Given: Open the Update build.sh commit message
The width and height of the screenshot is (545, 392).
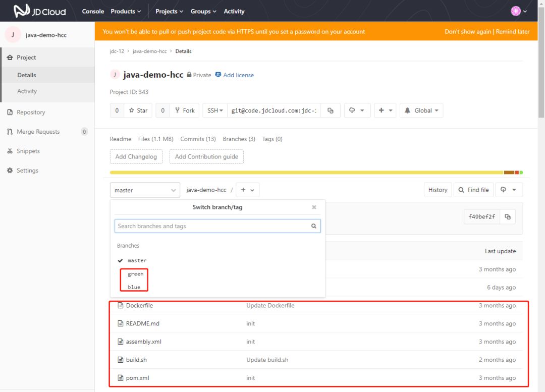Looking at the screenshot, I should pyautogui.click(x=267, y=360).
